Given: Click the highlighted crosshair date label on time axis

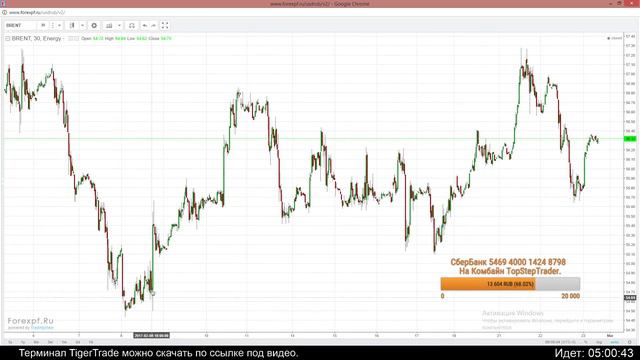Looking at the screenshot, I should (x=151, y=336).
